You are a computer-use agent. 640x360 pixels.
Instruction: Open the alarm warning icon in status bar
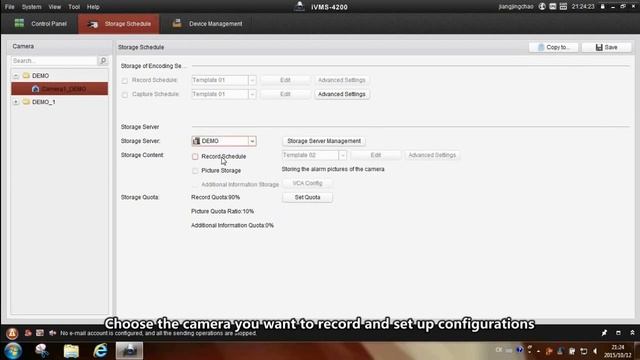click(12, 333)
